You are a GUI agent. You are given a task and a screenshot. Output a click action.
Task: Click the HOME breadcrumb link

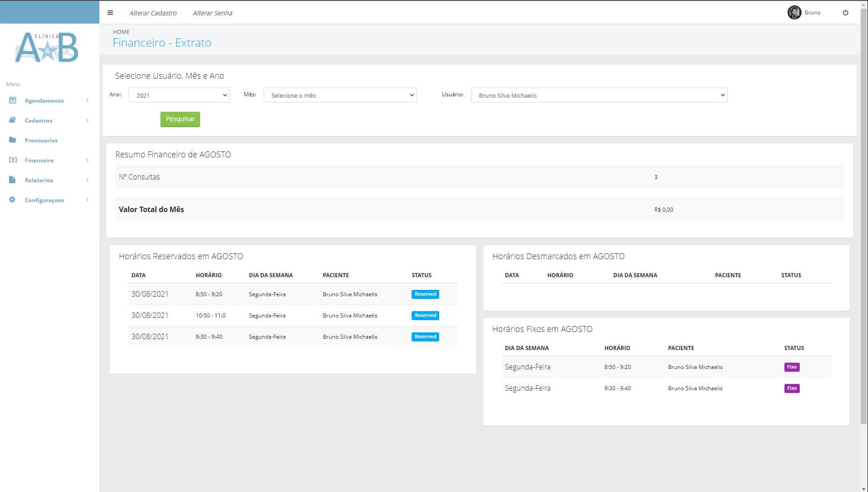pos(121,32)
